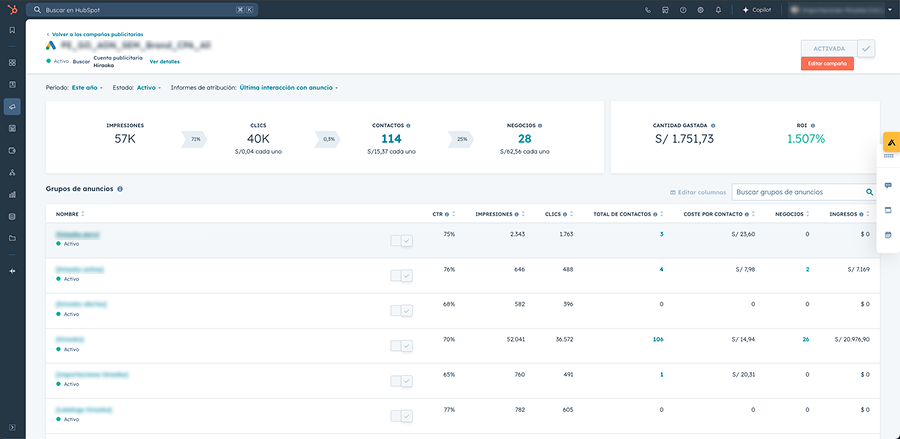Open the 'Ver detalles' link
This screenshot has width=900, height=439.
(164, 61)
